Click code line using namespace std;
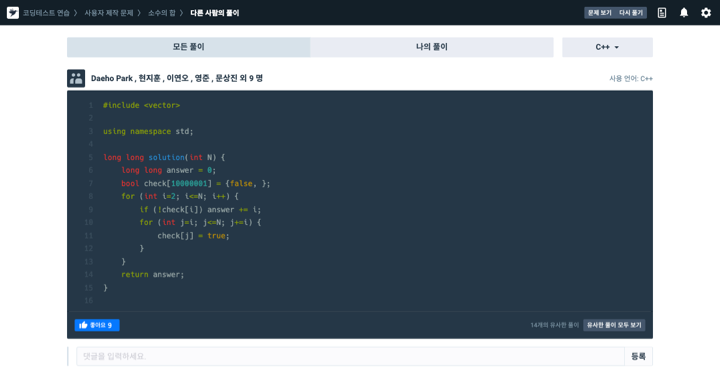 tap(148, 131)
